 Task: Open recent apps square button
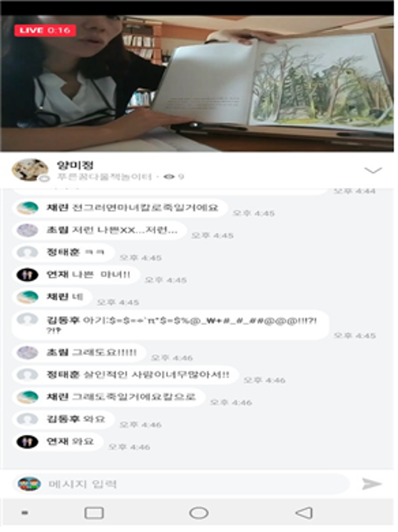94,513
